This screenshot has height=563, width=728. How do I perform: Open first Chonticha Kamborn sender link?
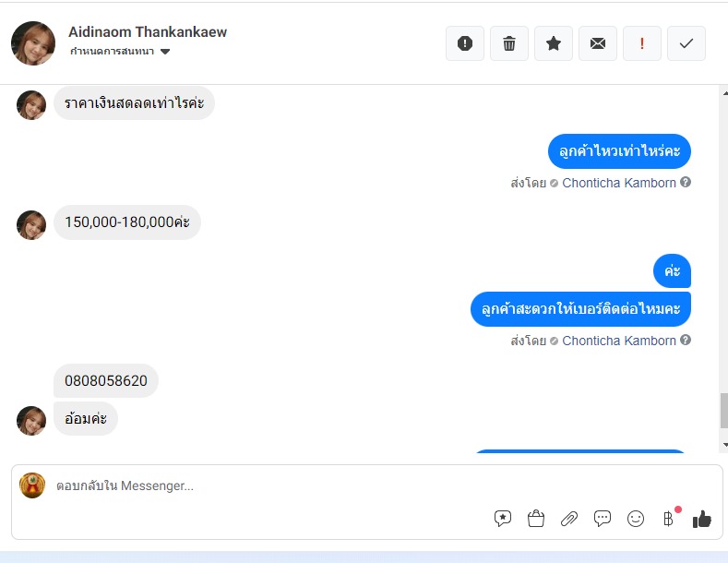point(619,183)
